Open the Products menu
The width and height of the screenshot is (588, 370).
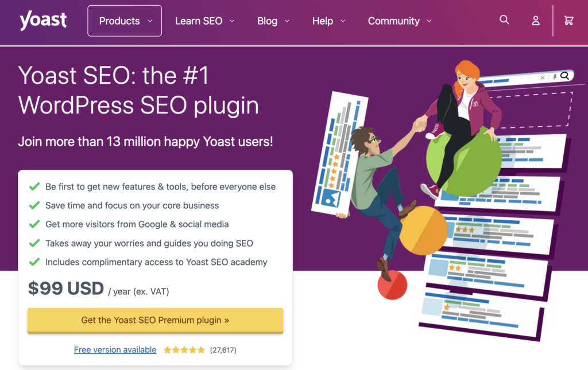(125, 21)
